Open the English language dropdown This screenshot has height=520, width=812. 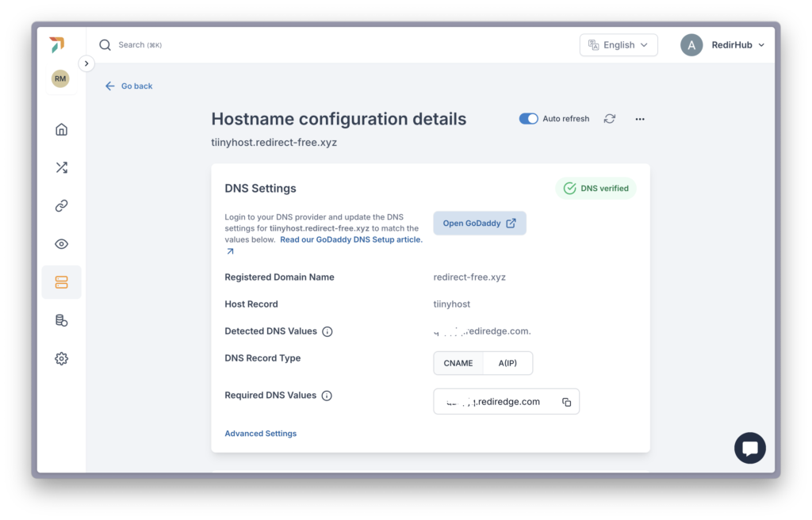619,45
